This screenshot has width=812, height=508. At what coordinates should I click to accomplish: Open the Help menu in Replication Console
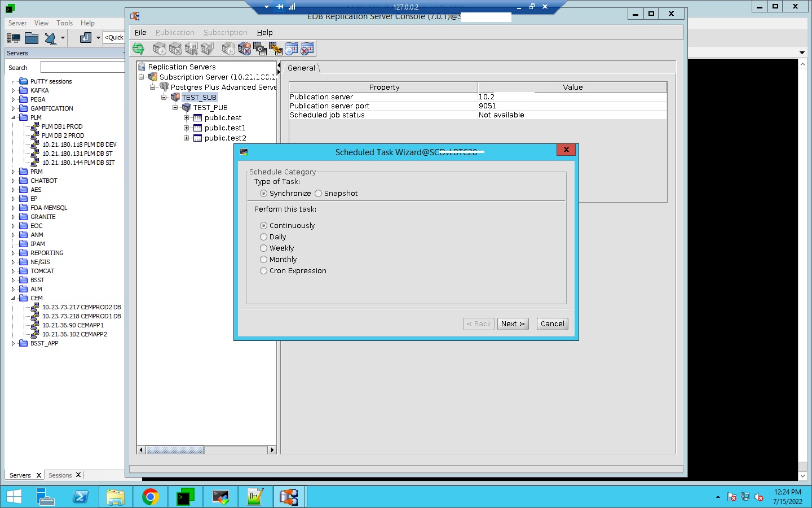(265, 33)
